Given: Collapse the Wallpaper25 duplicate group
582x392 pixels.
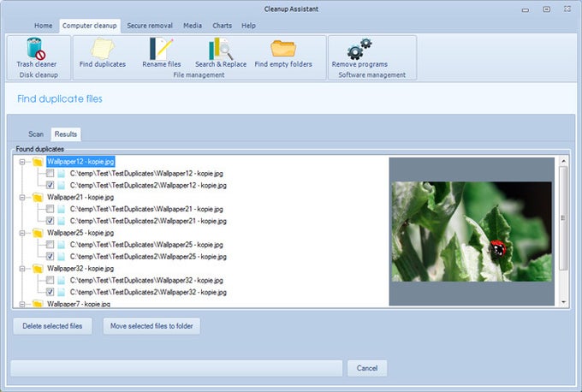Looking at the screenshot, I should [23, 233].
